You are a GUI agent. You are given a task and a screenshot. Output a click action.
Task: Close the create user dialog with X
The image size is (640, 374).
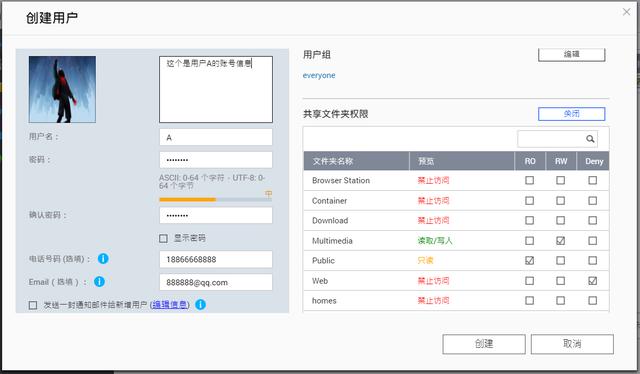627,12
